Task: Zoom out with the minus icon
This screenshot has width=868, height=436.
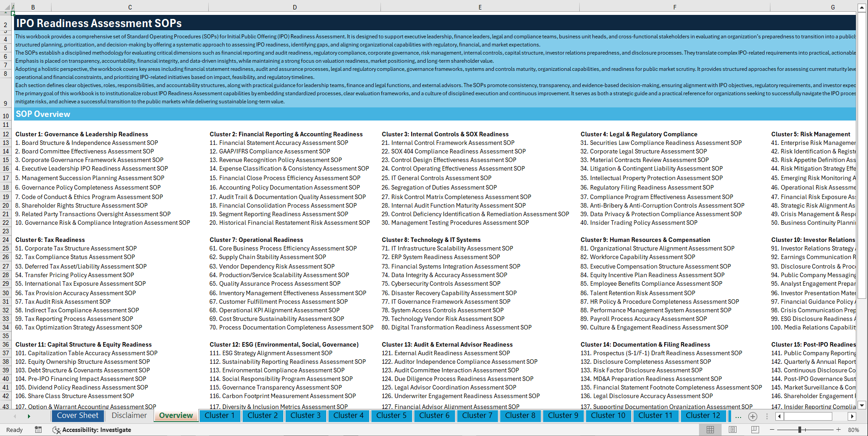Action: pos(772,430)
